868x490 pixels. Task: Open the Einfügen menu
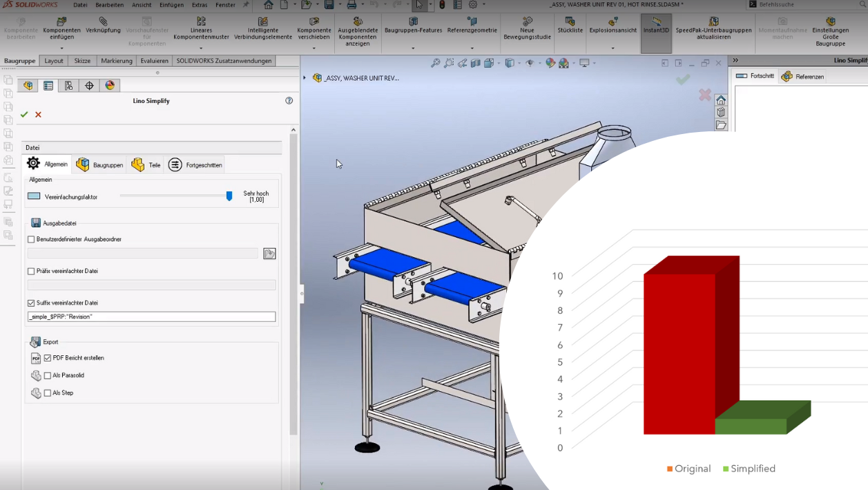pos(171,5)
